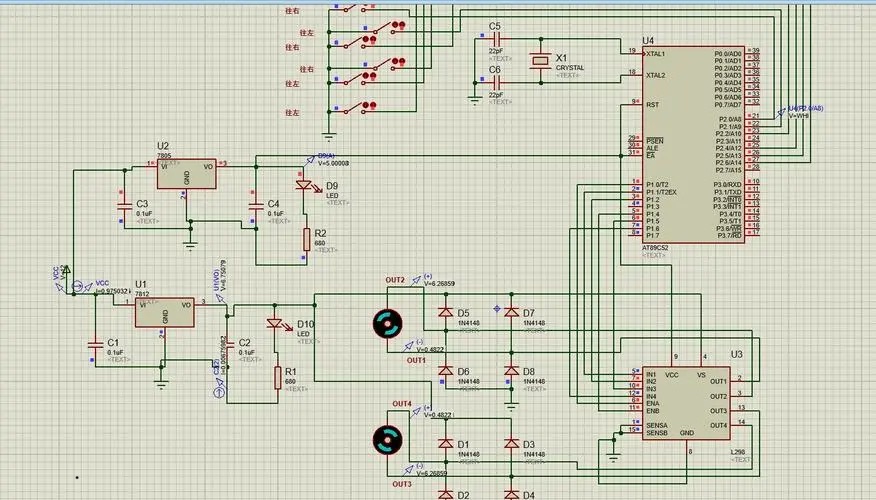The image size is (876, 500).
Task: Select the U4 AT89C52 microcontroller body
Action: tap(693, 144)
